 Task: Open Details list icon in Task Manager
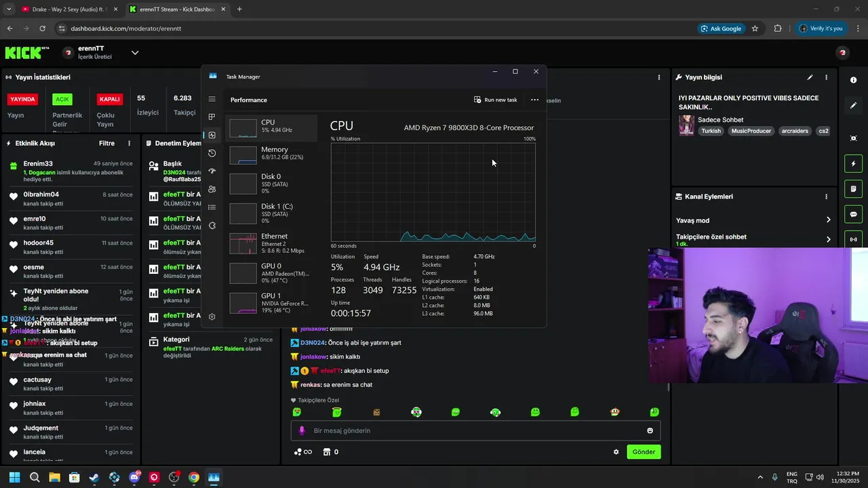pyautogui.click(x=212, y=207)
